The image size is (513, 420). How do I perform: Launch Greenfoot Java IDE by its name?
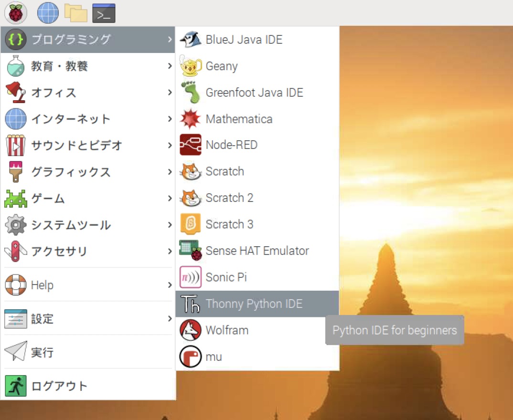tap(254, 93)
